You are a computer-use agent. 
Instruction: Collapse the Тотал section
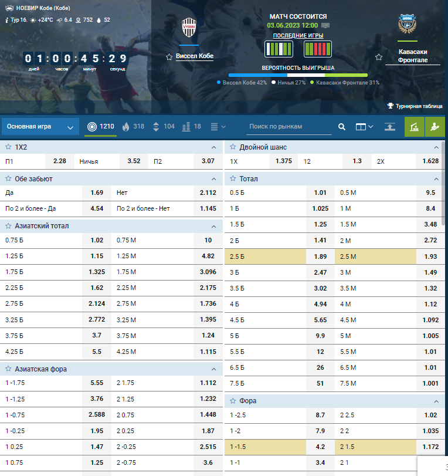coord(436,179)
